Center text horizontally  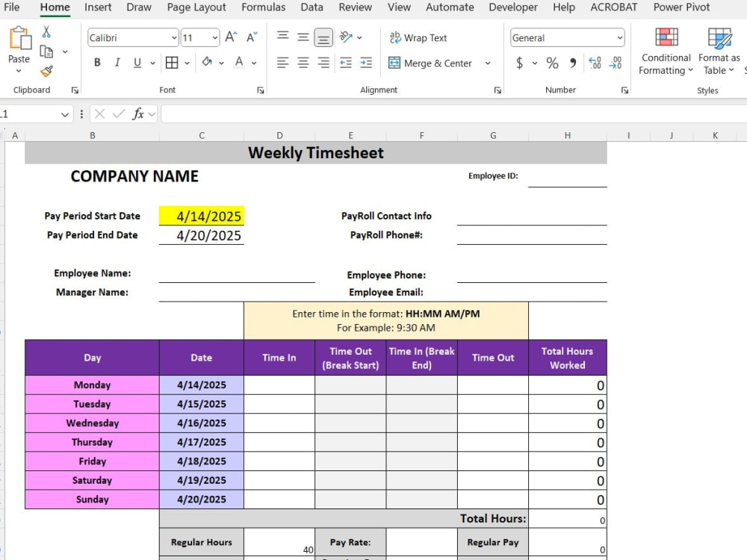(303, 63)
